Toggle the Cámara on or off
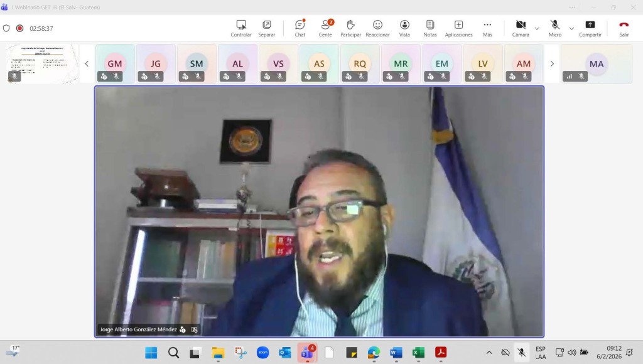This screenshot has height=364, width=643. tap(521, 28)
